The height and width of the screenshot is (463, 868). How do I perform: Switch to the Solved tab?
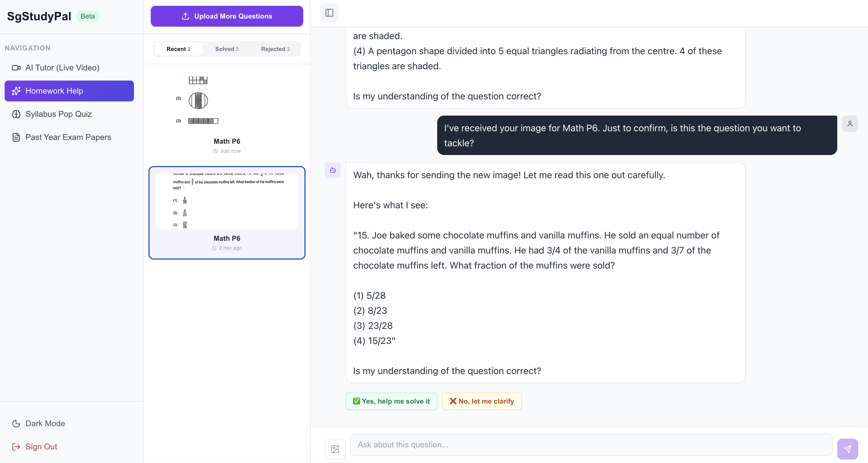[227, 49]
